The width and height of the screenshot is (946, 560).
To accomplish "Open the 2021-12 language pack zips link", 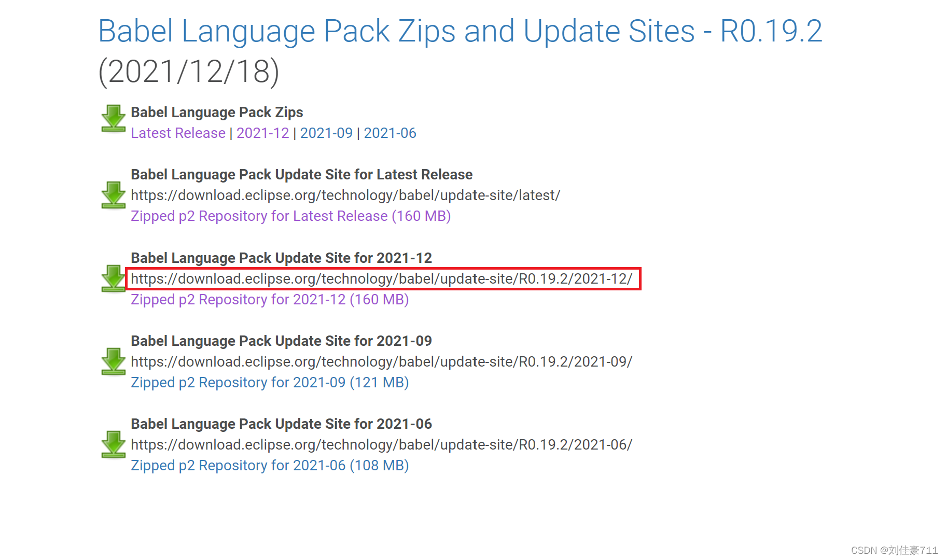I will 262,133.
